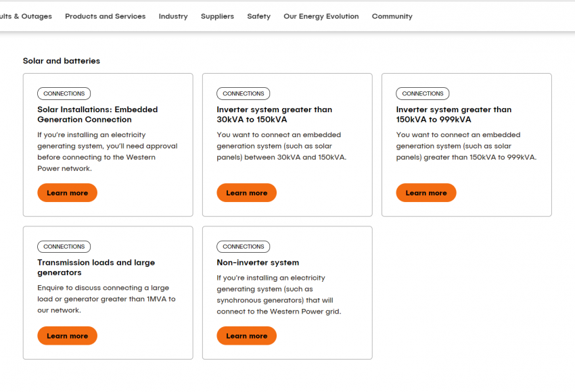The image size is (575, 392).
Task: Click Connections tag on Transmission loads card
Action: [64, 247]
